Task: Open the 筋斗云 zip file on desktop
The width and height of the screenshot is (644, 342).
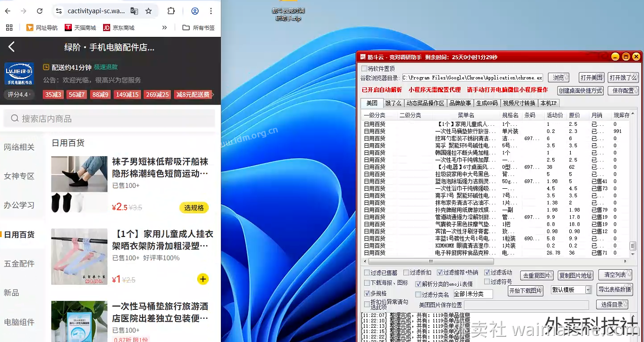Action: (x=288, y=11)
